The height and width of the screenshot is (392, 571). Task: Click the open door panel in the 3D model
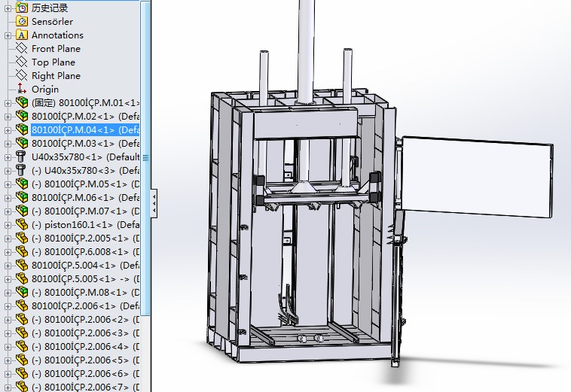point(478,177)
